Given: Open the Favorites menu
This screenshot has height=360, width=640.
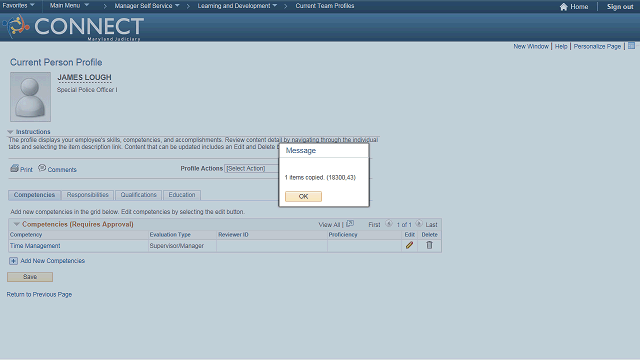Looking at the screenshot, I should [18, 5].
